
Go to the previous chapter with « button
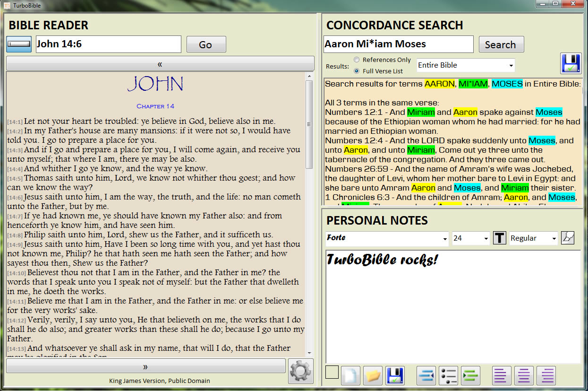pos(160,64)
